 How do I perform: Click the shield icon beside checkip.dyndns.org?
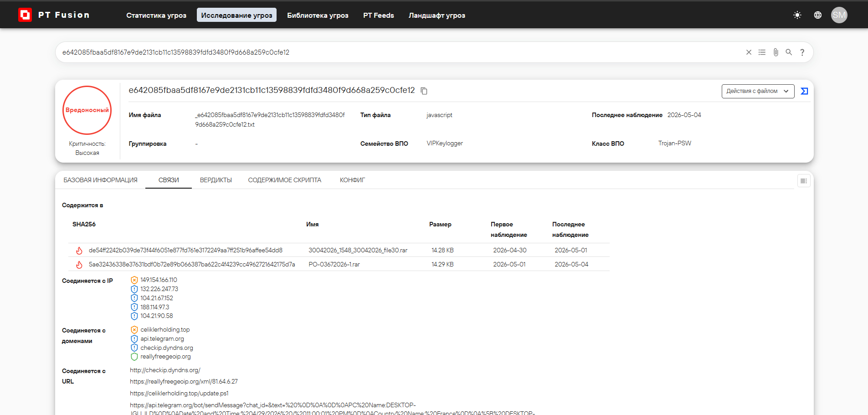click(134, 348)
